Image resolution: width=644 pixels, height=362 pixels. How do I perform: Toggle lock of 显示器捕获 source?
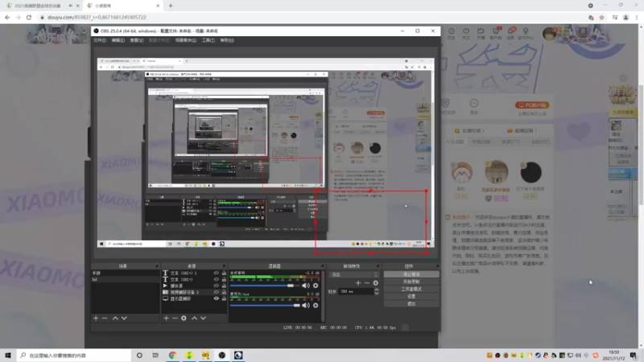click(x=224, y=298)
